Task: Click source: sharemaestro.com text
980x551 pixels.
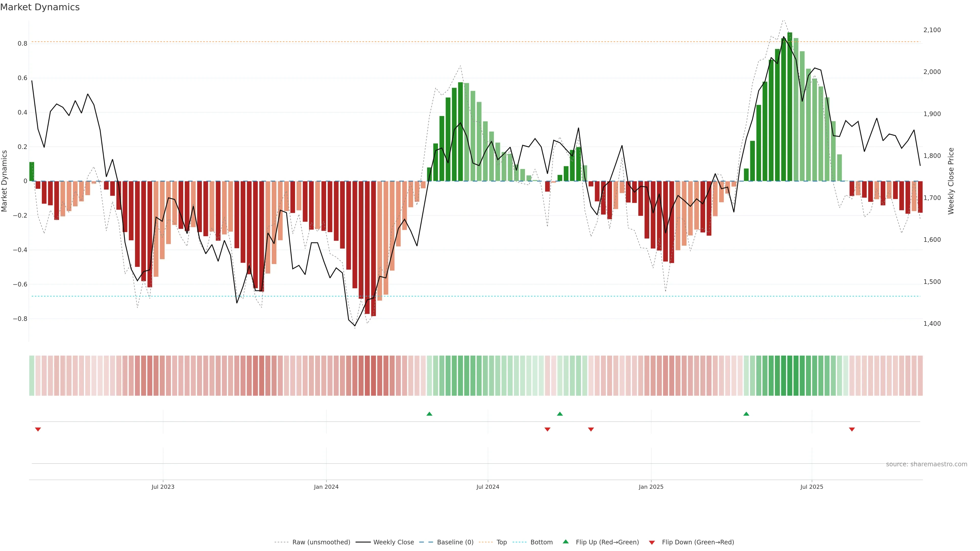Action: [926, 464]
